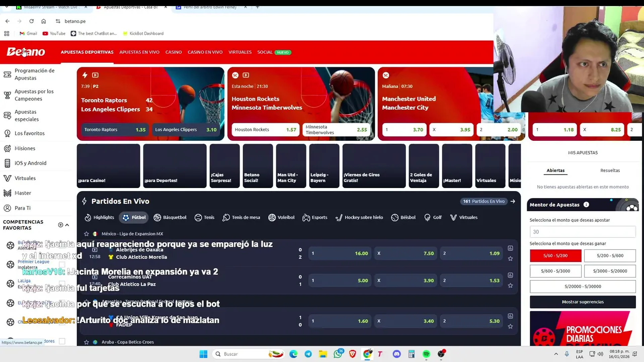
Task: Pick draw 3.95 for Manchester United match
Action: 451,130
